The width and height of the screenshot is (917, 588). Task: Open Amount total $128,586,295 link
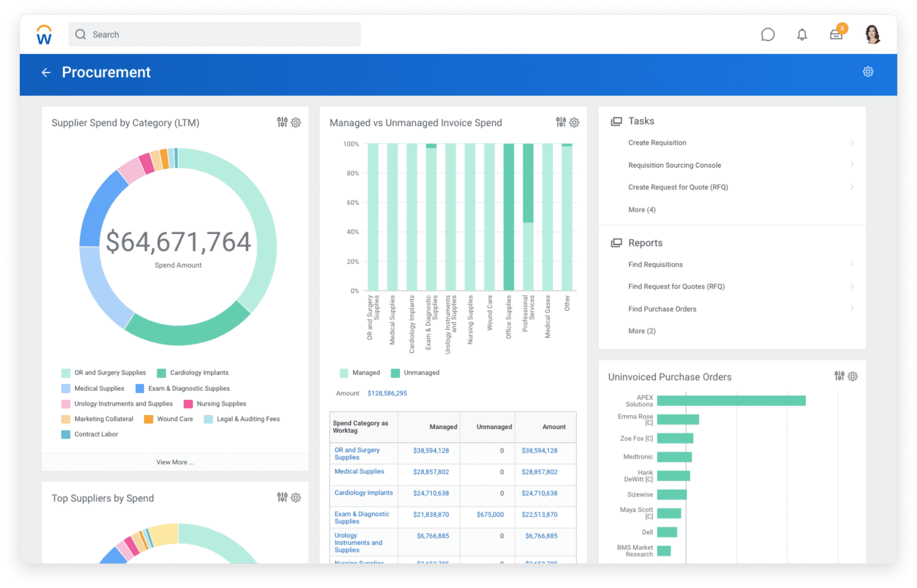click(x=387, y=393)
